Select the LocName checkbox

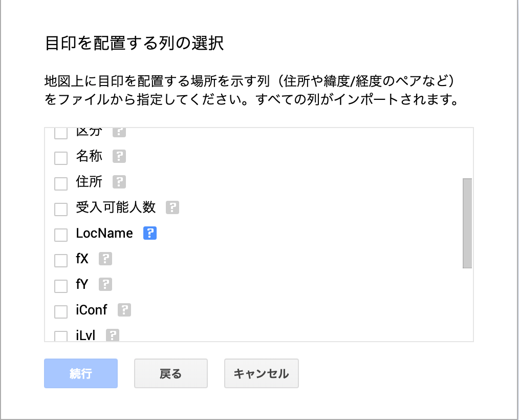[61, 235]
